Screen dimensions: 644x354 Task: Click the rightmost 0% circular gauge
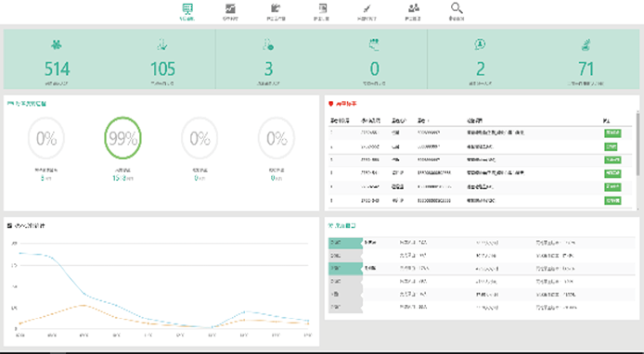tap(277, 138)
